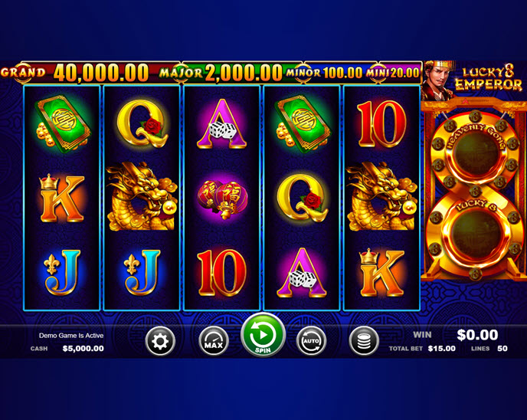Select the MAX bet gauge button
This screenshot has width=527, height=420.
tap(214, 341)
